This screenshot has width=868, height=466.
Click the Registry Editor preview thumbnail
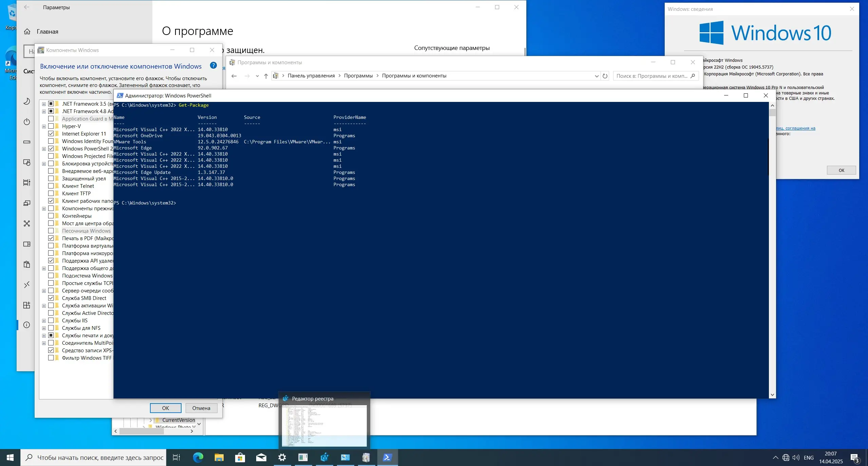click(x=324, y=425)
